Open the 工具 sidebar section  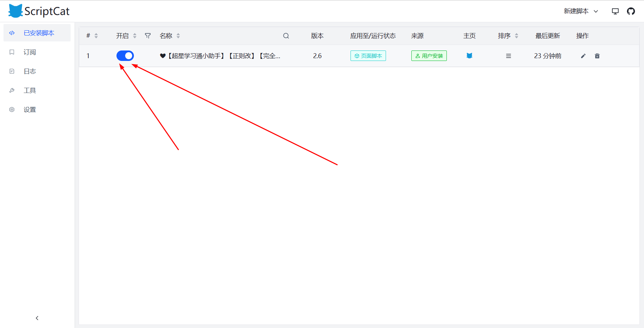(x=37, y=90)
